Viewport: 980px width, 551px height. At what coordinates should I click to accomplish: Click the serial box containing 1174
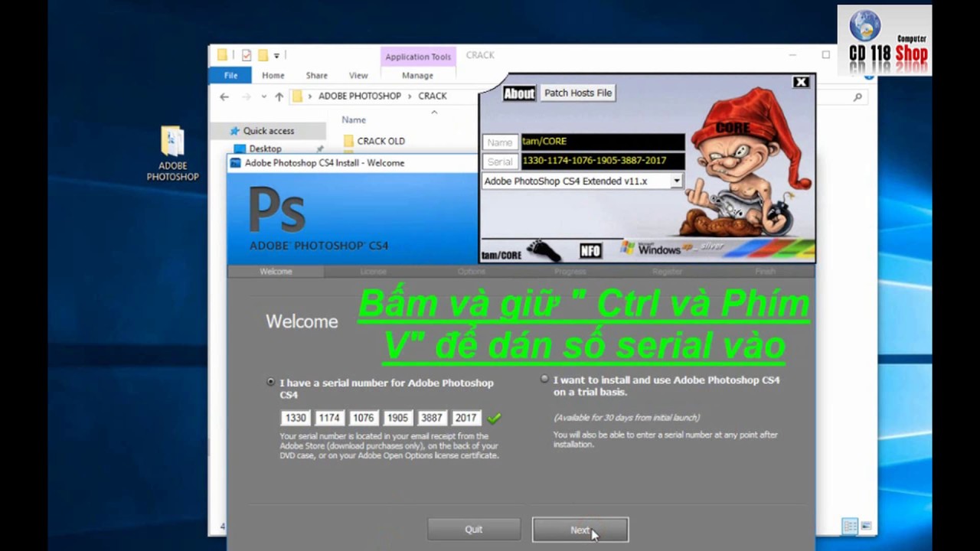tap(329, 418)
